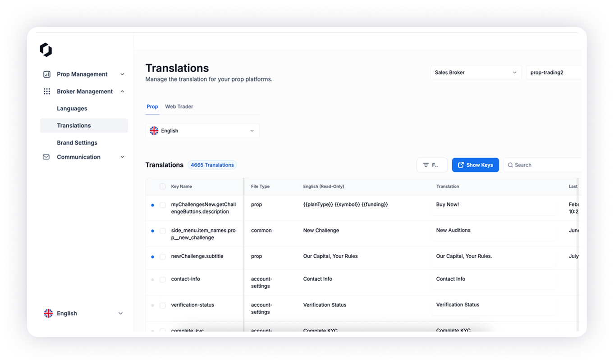Open Brand Settings in sidebar
Image resolution: width=614 pixels, height=364 pixels.
coord(77,143)
